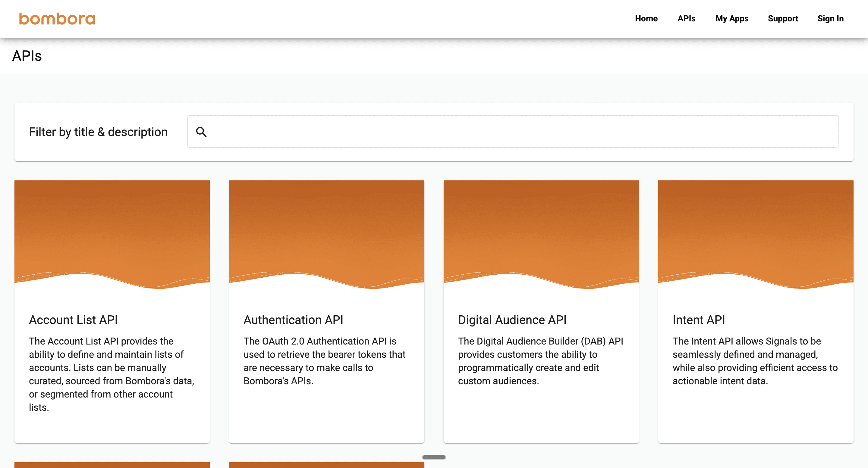This screenshot has height=468, width=868.
Task: Click the gray horizontal scroll handle
Action: point(434,457)
